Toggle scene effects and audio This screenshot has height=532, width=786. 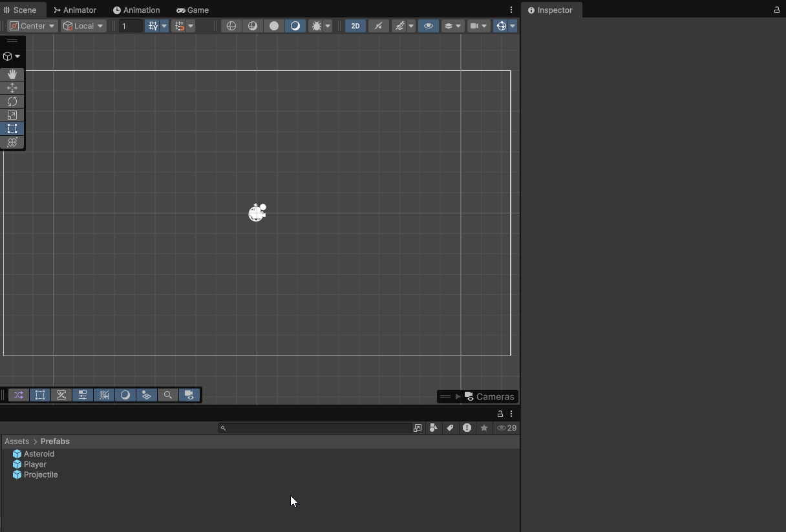[x=399, y=26]
